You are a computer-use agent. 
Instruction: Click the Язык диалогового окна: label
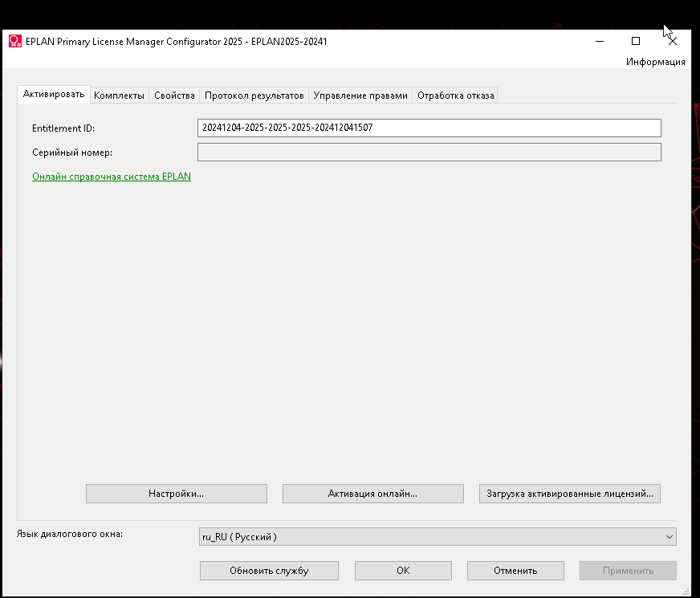click(70, 534)
